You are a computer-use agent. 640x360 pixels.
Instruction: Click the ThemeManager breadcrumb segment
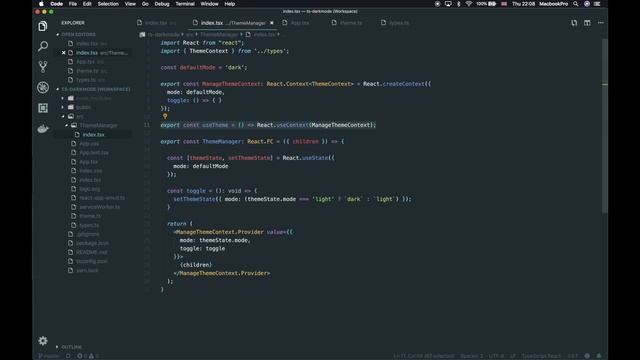click(x=219, y=35)
